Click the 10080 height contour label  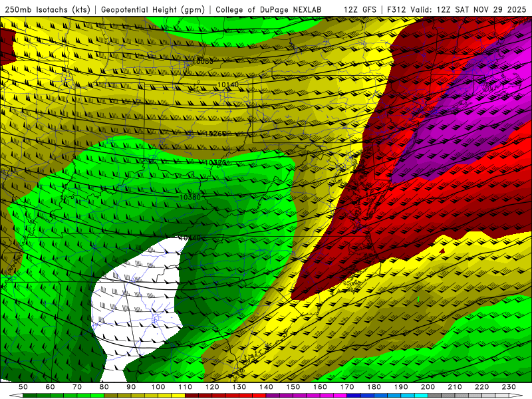click(x=203, y=61)
